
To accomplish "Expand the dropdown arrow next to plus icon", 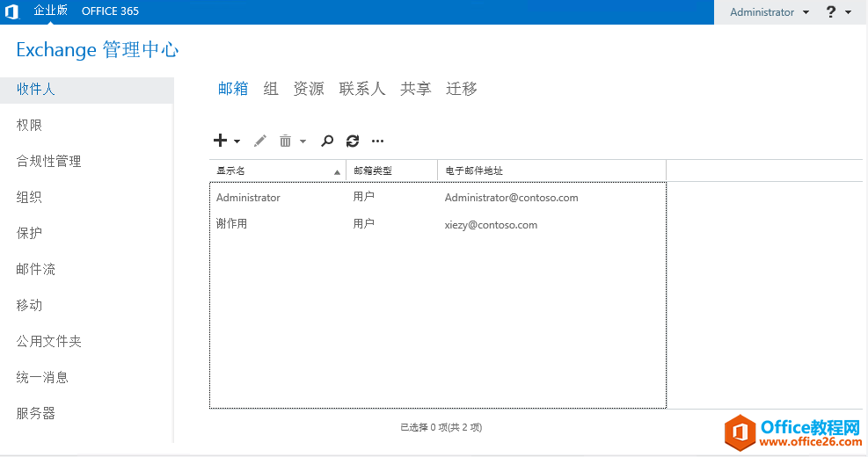I will [x=237, y=141].
